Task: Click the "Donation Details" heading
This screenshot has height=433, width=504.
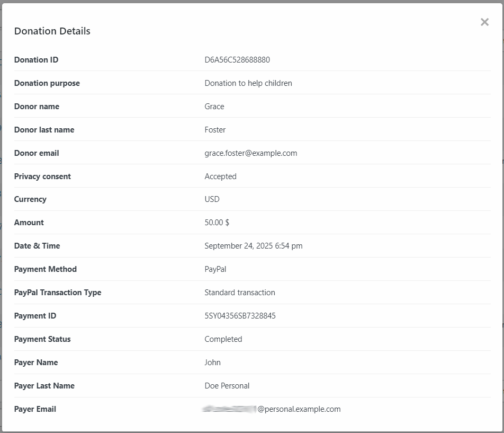Action: click(x=52, y=31)
